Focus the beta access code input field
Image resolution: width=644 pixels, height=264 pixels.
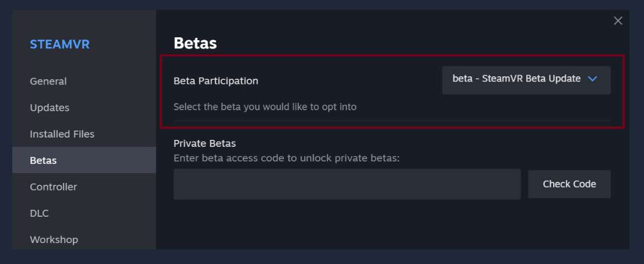[347, 184]
